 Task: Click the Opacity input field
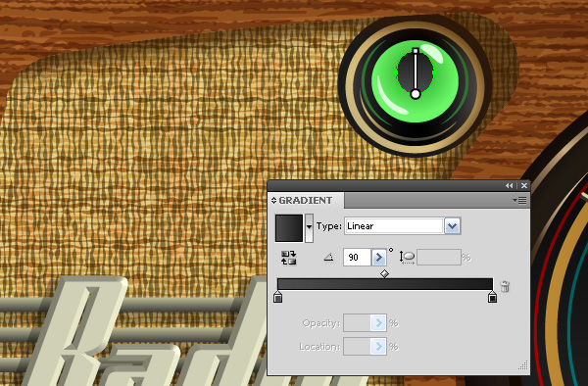point(357,323)
